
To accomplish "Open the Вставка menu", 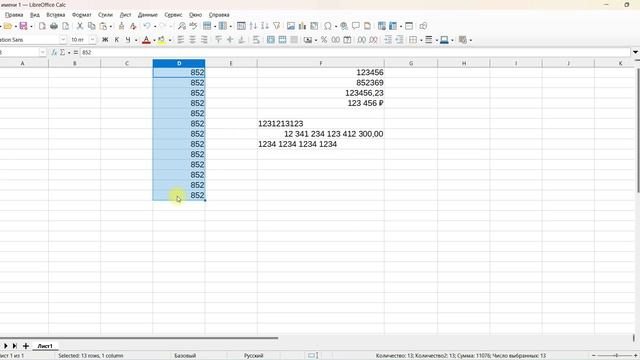I will (x=56, y=15).
